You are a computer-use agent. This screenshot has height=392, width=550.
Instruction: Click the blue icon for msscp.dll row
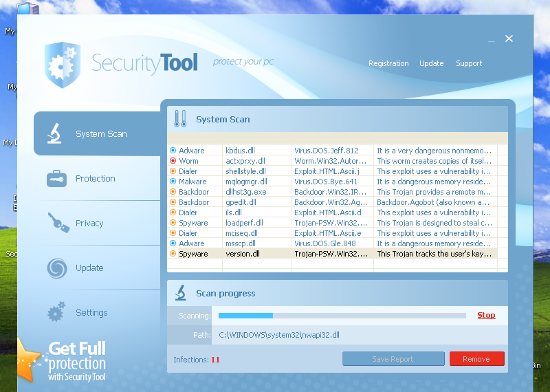click(173, 243)
